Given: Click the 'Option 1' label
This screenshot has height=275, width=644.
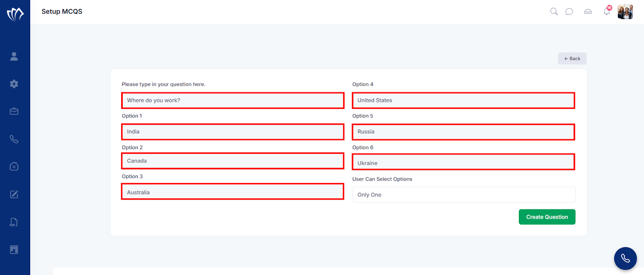Looking at the screenshot, I should [x=132, y=116].
